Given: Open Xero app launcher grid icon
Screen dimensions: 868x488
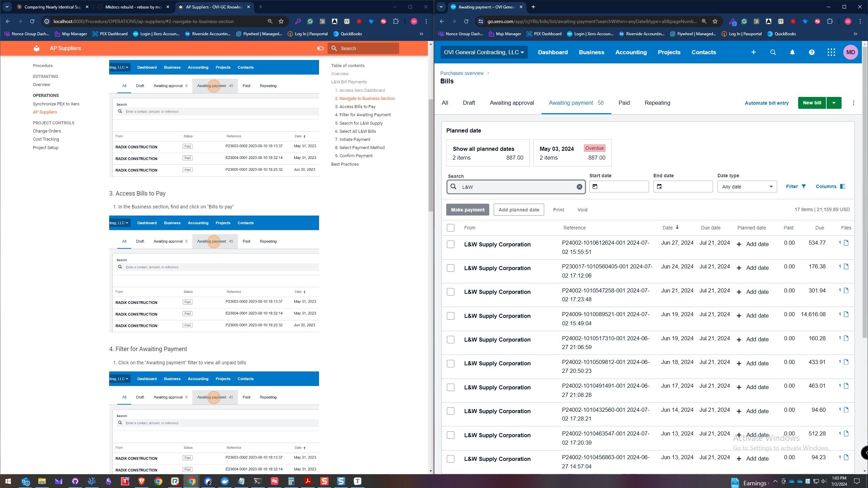Looking at the screenshot, I should click(831, 52).
